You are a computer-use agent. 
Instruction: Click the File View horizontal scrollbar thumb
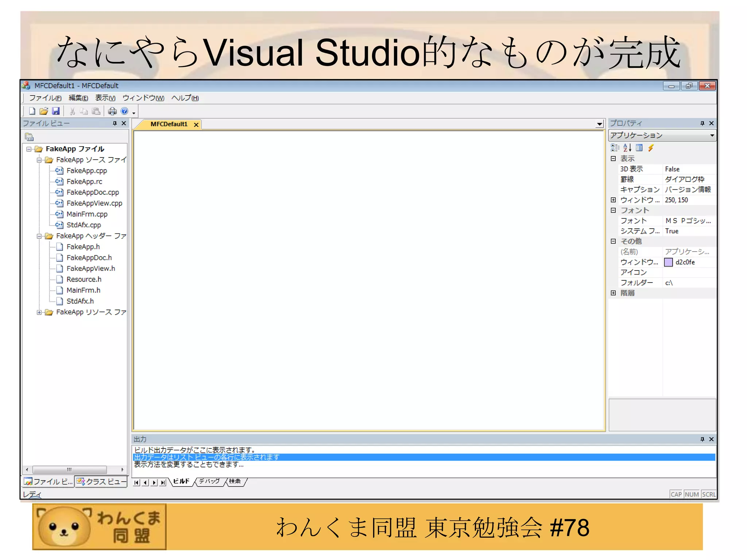(x=69, y=470)
